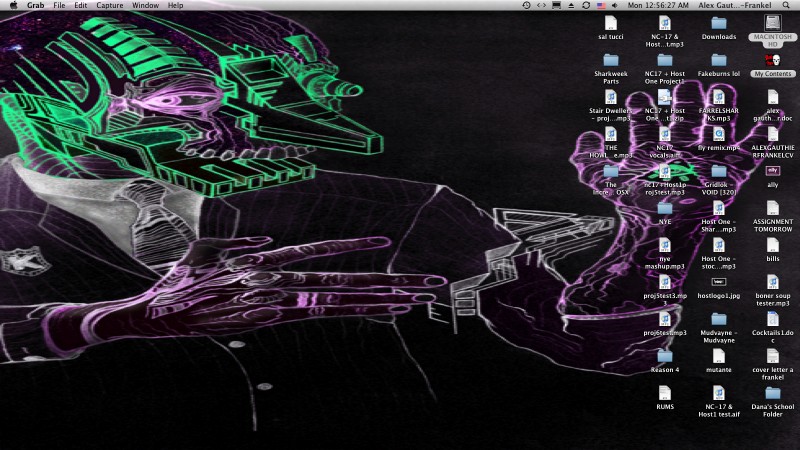Image resolution: width=800 pixels, height=450 pixels.
Task: Select the NC-17 & Host...t.mp3 file
Action: (x=665, y=23)
